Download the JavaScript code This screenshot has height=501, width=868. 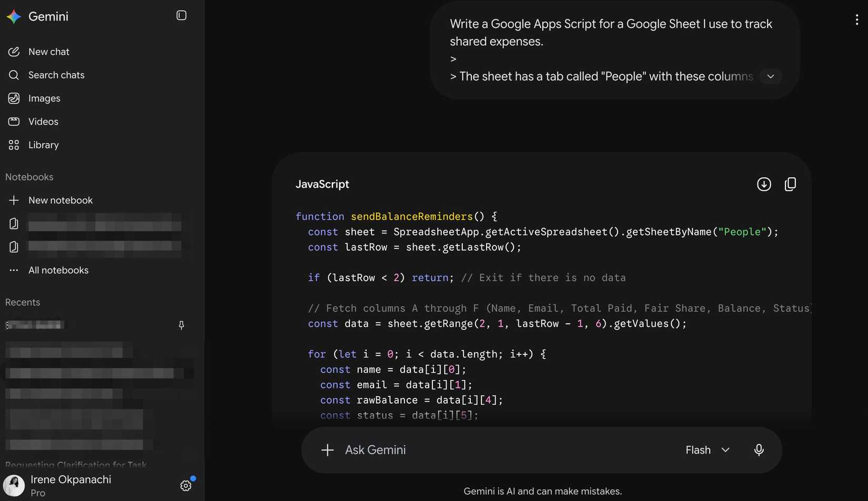(764, 184)
